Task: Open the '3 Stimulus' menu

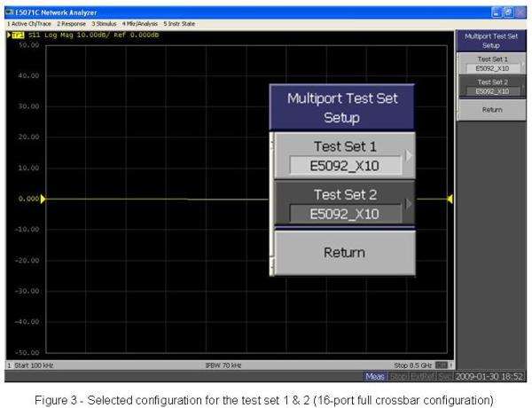Action: point(104,24)
